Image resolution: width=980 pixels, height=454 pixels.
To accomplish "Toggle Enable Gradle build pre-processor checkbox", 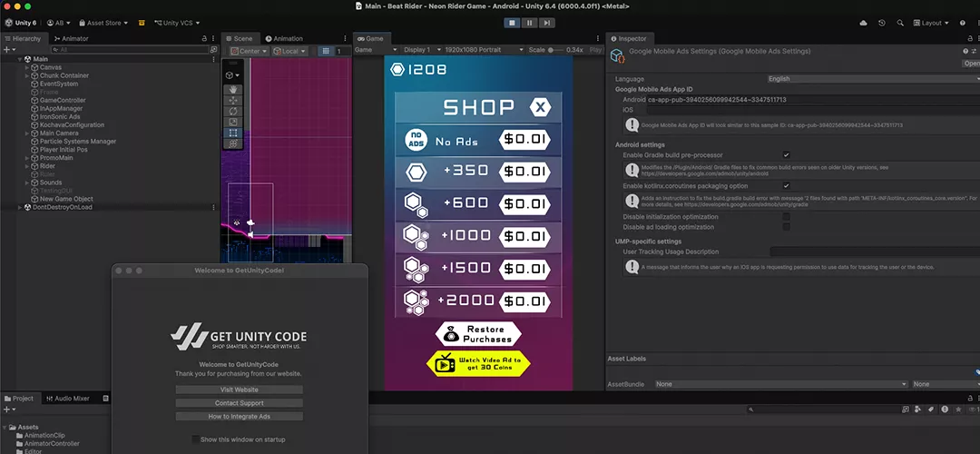I will (786, 155).
